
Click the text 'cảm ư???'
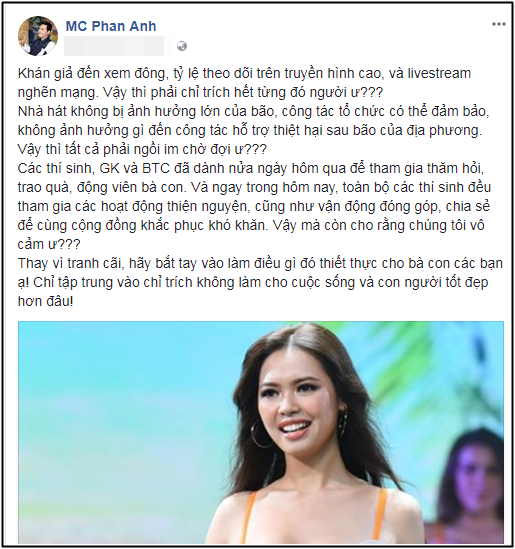pos(49,244)
